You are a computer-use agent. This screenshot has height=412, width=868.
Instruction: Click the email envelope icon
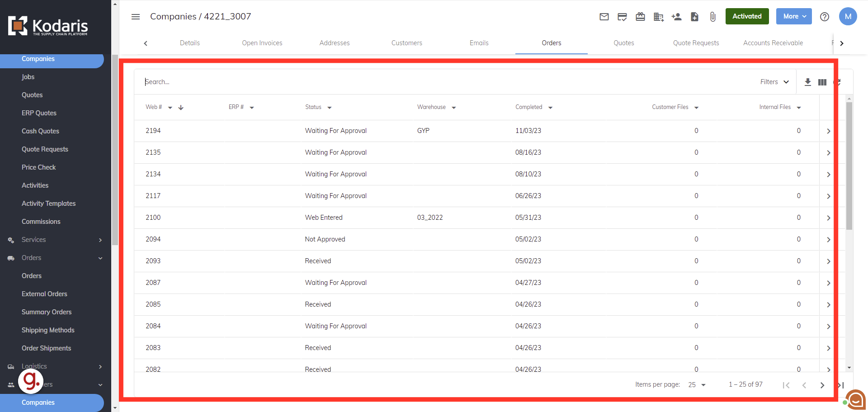tap(604, 17)
